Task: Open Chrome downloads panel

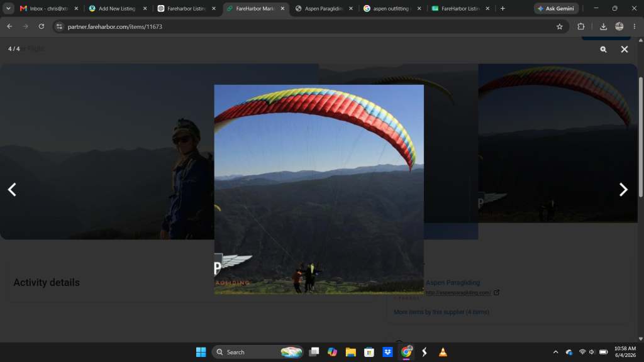Action: 603,26
